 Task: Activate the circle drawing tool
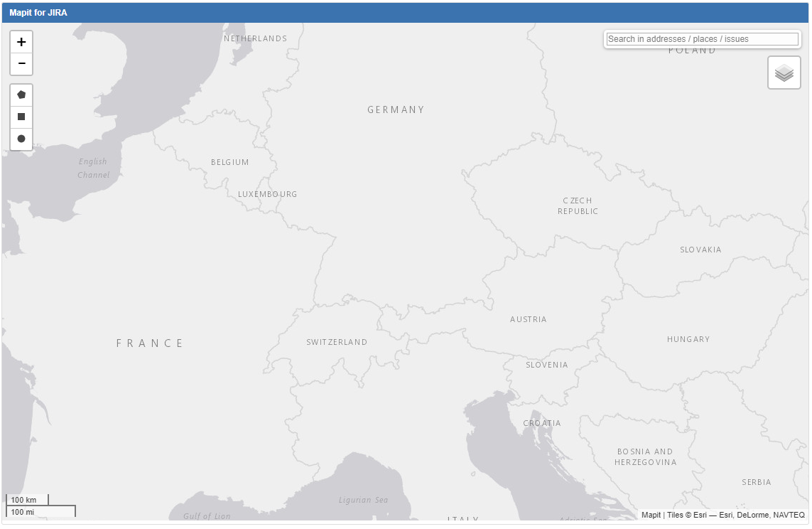pos(21,139)
